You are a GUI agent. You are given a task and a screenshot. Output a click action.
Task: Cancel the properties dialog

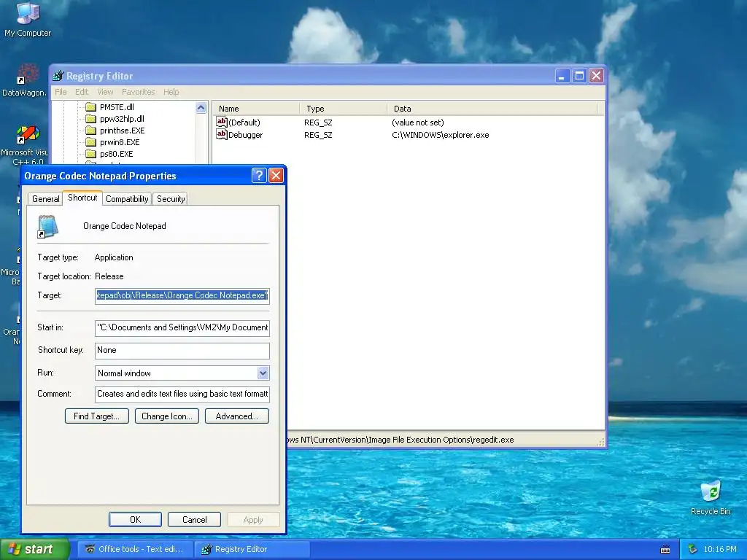pyautogui.click(x=194, y=519)
